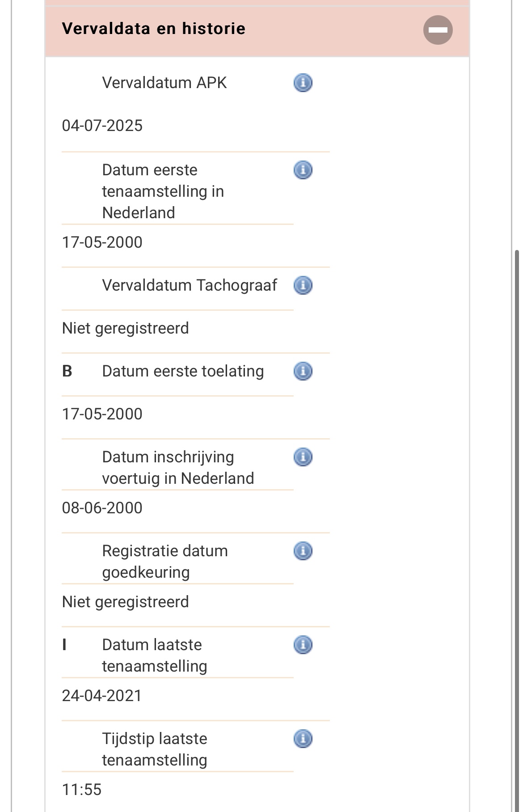Click the time value 11:55
This screenshot has width=523, height=812.
point(82,790)
